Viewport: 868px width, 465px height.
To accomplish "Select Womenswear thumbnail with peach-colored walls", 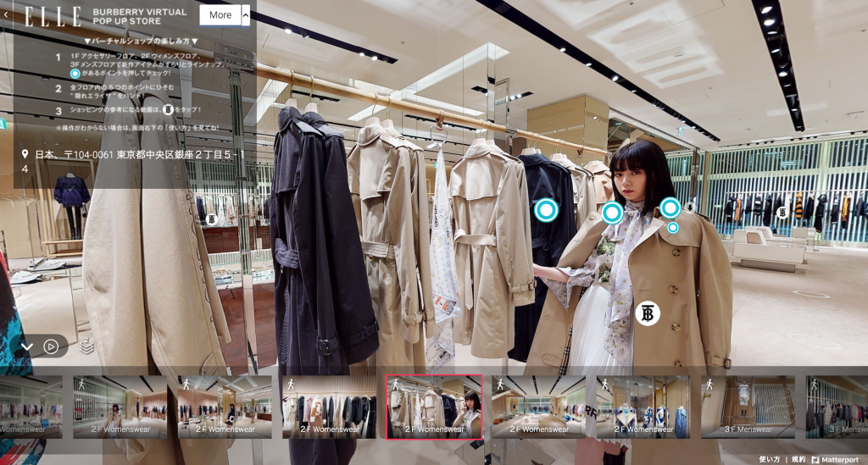I will 225,407.
